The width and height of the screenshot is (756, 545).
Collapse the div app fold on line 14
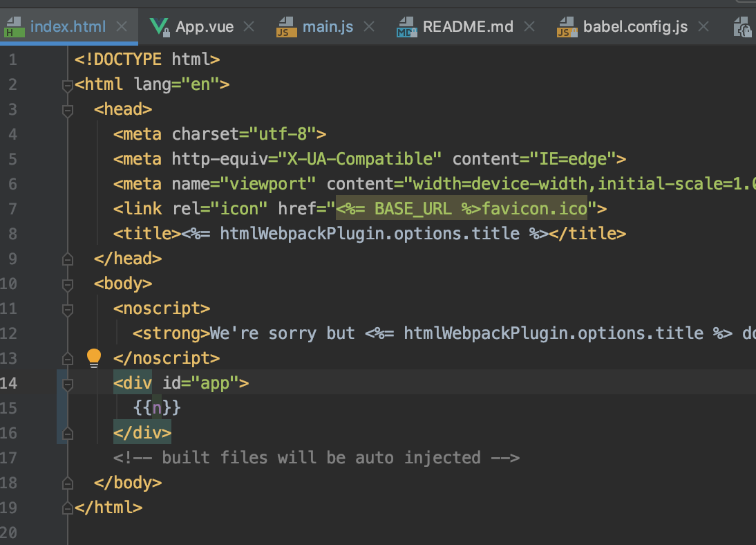tap(68, 385)
